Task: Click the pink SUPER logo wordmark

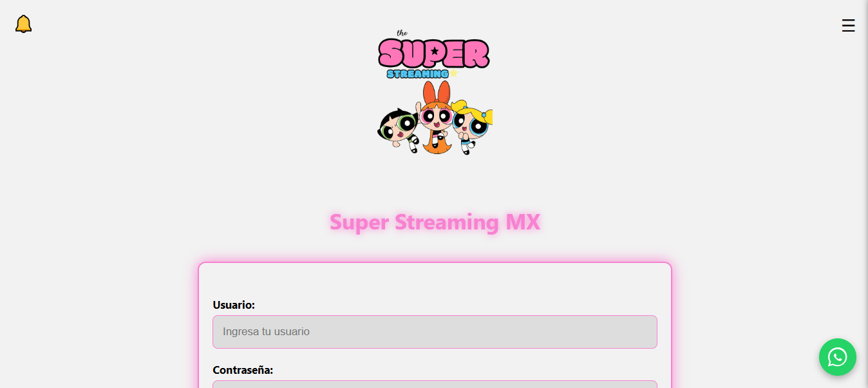Action: (x=433, y=53)
